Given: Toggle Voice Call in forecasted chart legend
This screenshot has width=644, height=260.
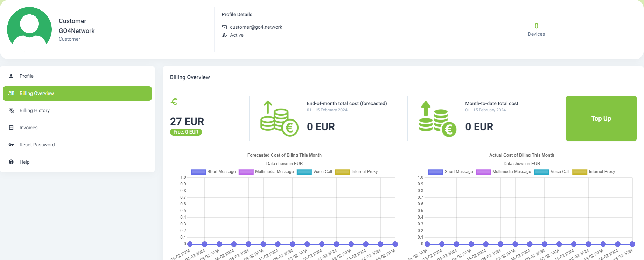Looking at the screenshot, I should coord(315,172).
